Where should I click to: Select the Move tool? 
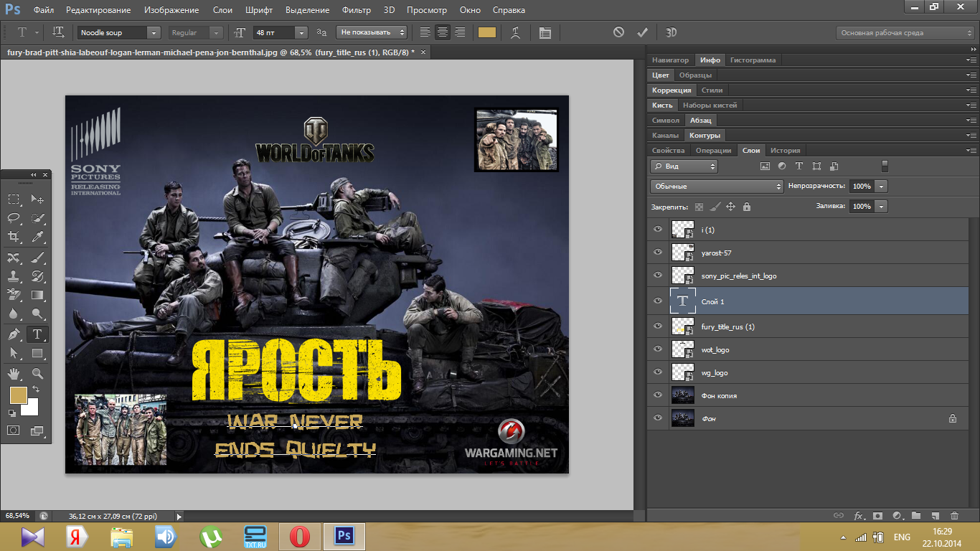tap(38, 199)
